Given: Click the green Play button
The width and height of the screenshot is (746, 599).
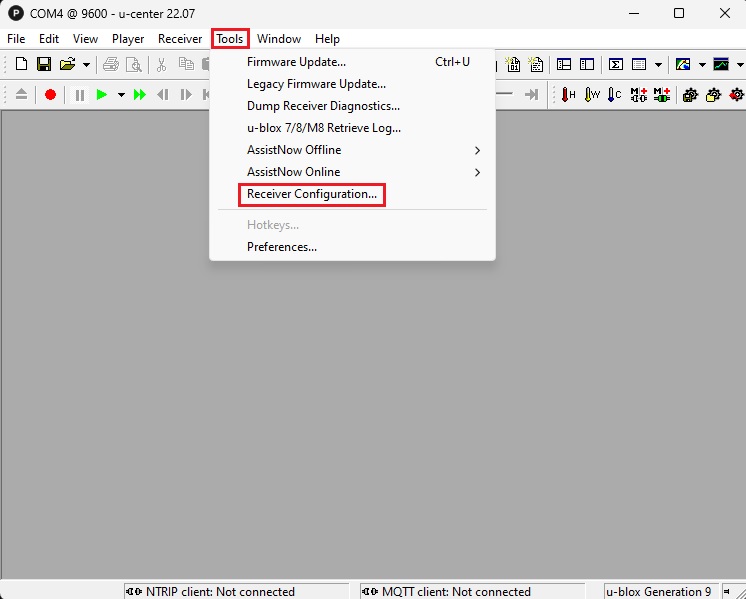Looking at the screenshot, I should tap(101, 95).
